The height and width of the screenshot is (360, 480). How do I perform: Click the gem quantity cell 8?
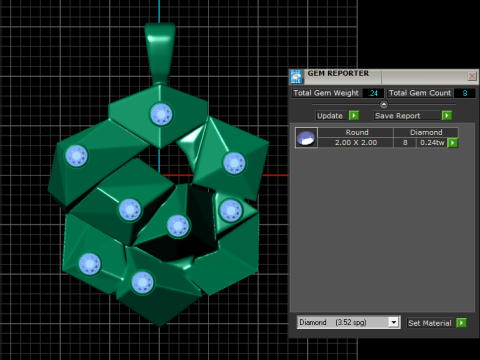pos(405,143)
